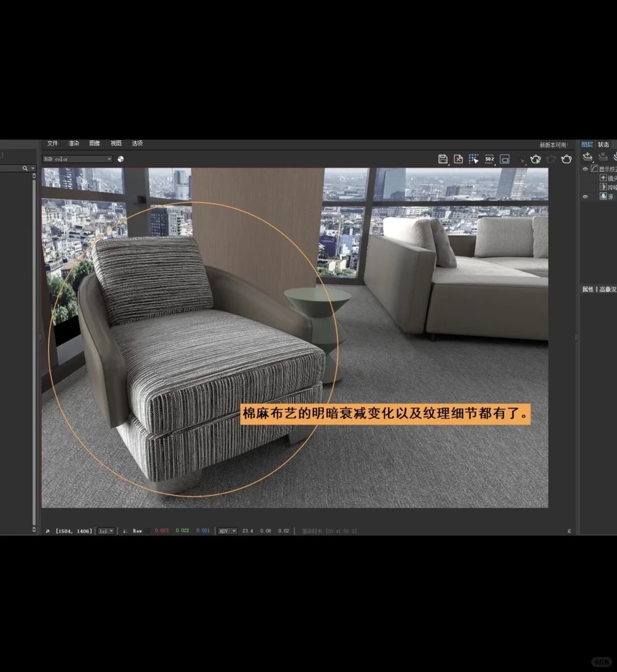Switch to the 状态 tab
The width and height of the screenshot is (617, 672).
click(x=604, y=144)
